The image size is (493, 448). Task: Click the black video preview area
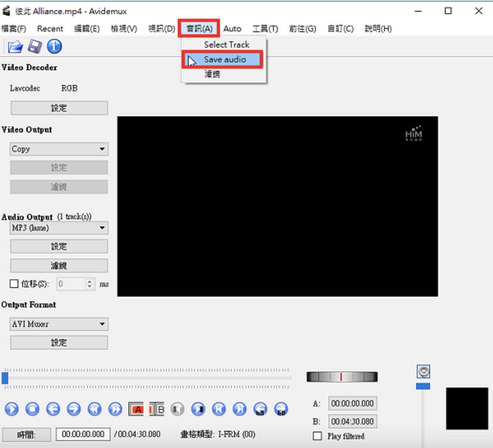[x=277, y=206]
